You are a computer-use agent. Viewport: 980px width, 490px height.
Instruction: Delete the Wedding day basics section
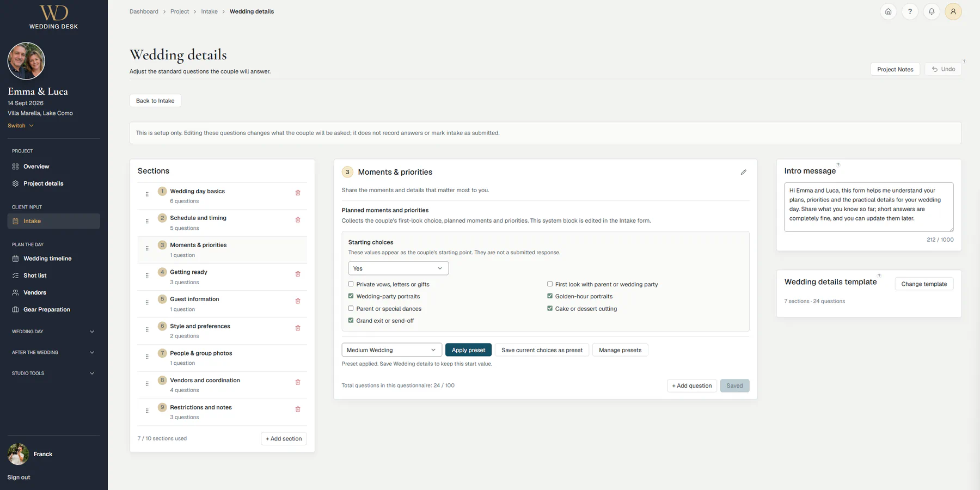[298, 193]
